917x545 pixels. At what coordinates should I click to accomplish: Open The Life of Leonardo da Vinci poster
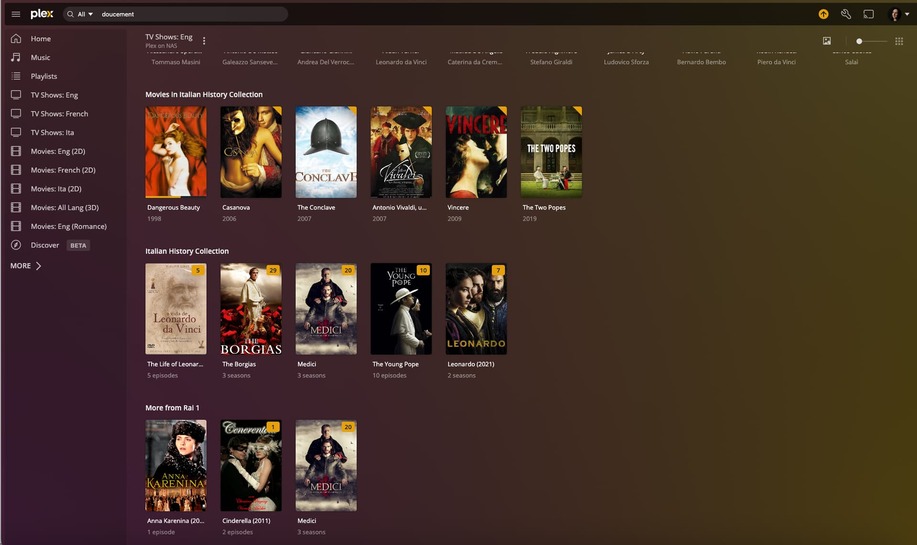pos(175,309)
